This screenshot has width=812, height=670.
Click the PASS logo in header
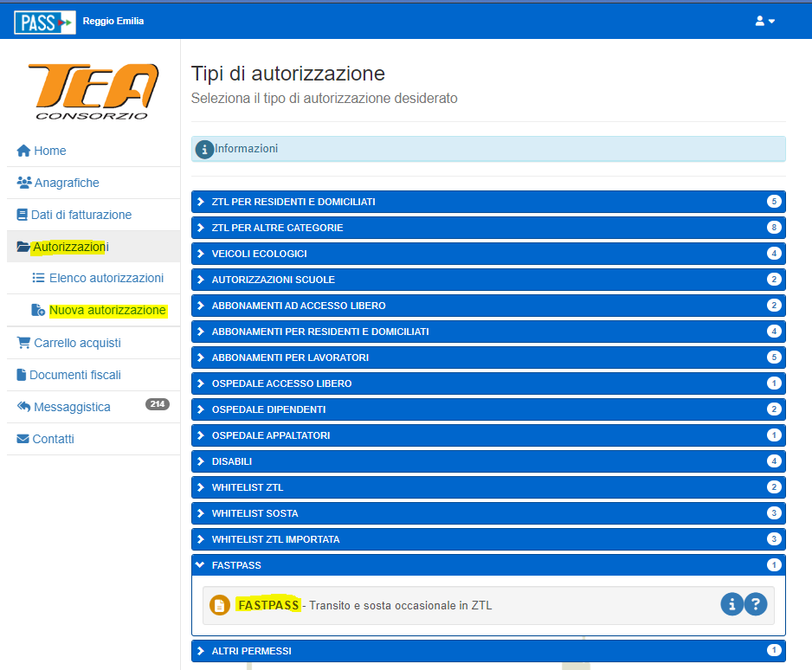pos(44,22)
